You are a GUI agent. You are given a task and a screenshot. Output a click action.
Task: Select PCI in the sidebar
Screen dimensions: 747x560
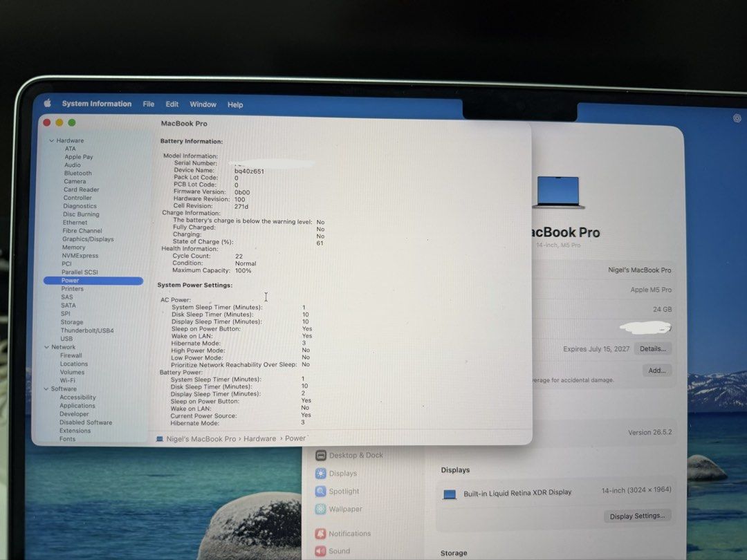pyautogui.click(x=66, y=264)
